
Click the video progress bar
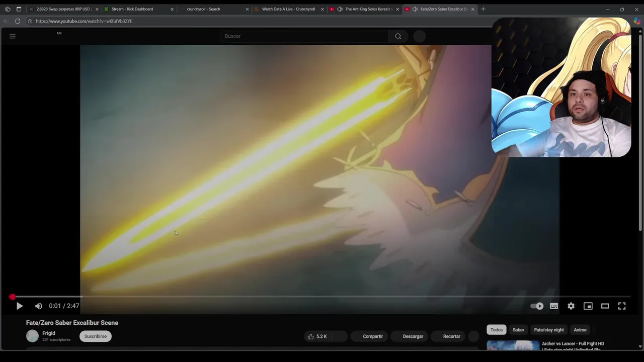[x=322, y=297]
